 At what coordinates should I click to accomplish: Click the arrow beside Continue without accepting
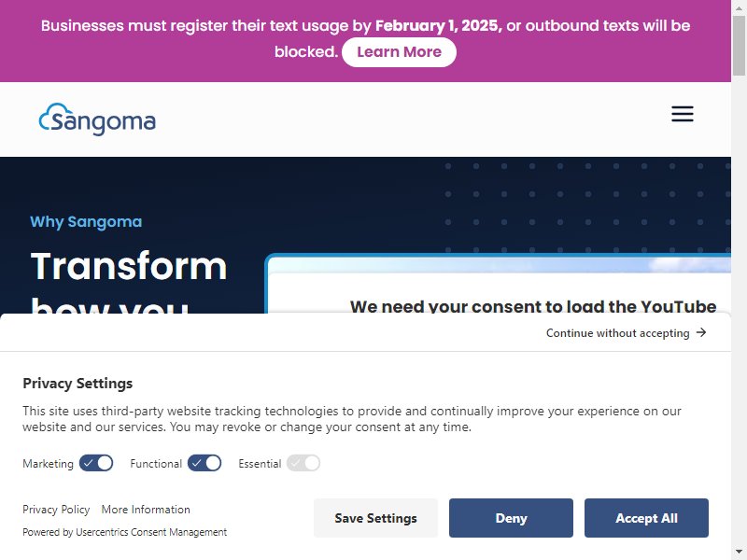coord(701,332)
